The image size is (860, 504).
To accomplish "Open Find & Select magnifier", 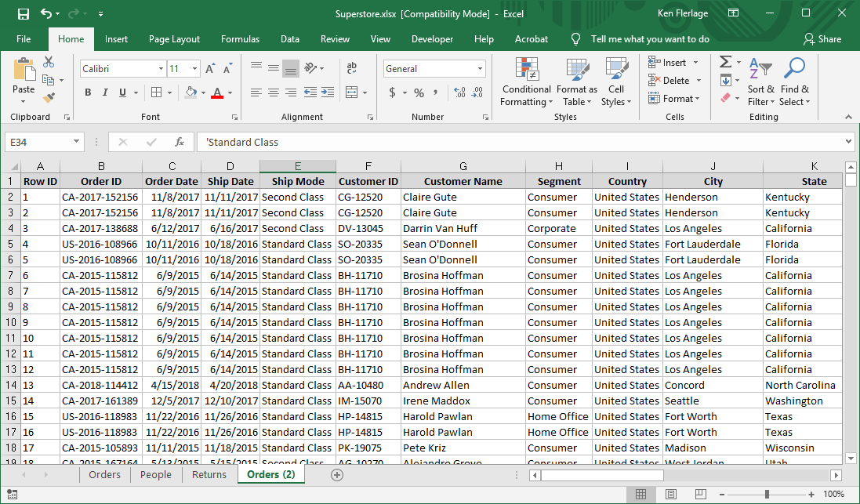I will pos(794,82).
